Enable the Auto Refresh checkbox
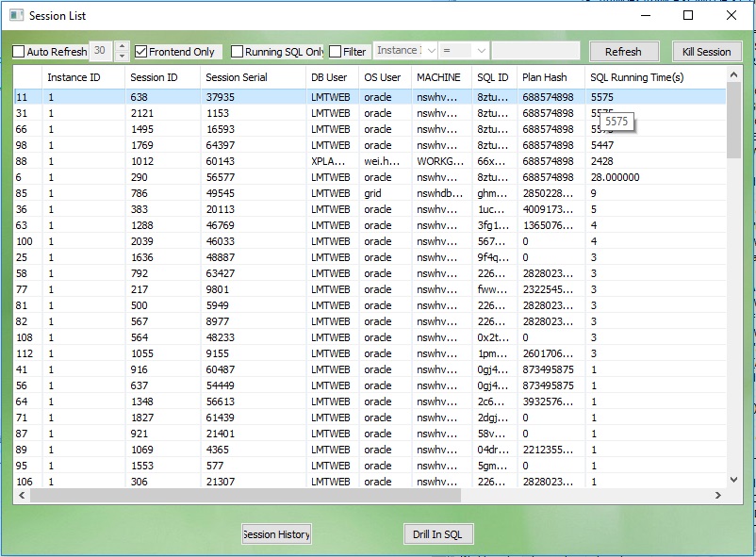This screenshot has width=756, height=557. (18, 52)
